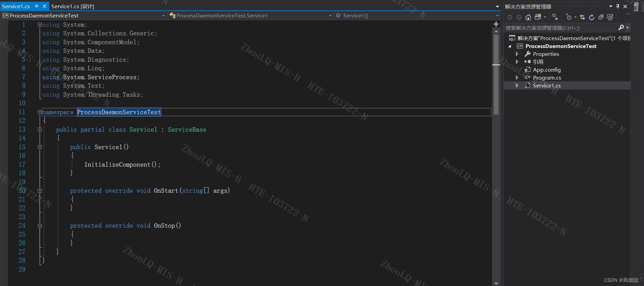
Task: Collapse the Service1 class outlining
Action: 40,129
